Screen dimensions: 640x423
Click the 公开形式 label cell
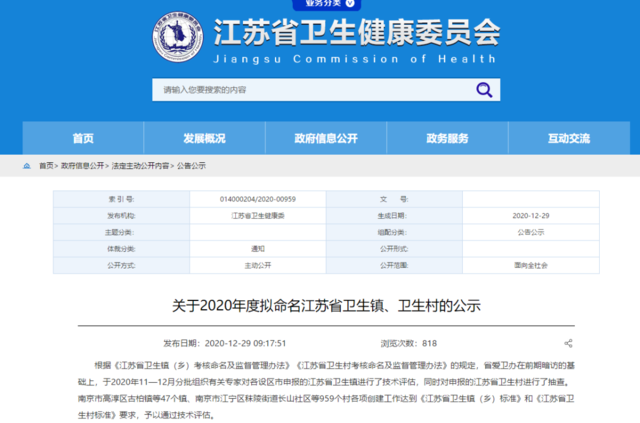394,249
